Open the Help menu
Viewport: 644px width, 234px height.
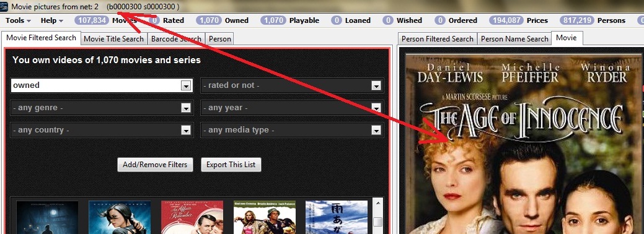point(51,20)
